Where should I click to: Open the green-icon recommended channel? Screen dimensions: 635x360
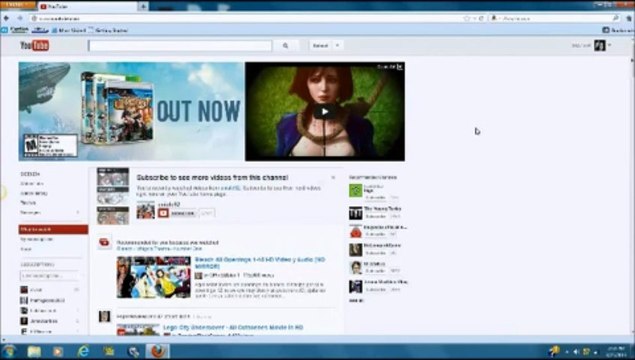point(356,191)
